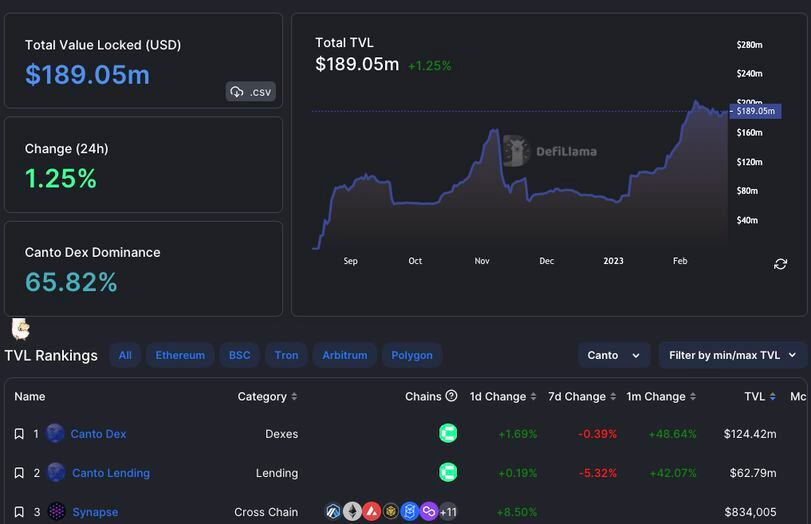Viewport: 811px width, 524px height.
Task: Open the Filter by min/max TVL dropdown
Action: 732,355
